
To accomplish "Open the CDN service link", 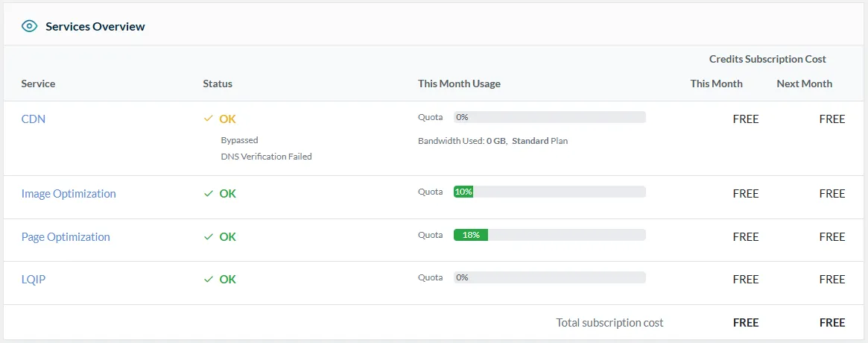I will point(34,119).
